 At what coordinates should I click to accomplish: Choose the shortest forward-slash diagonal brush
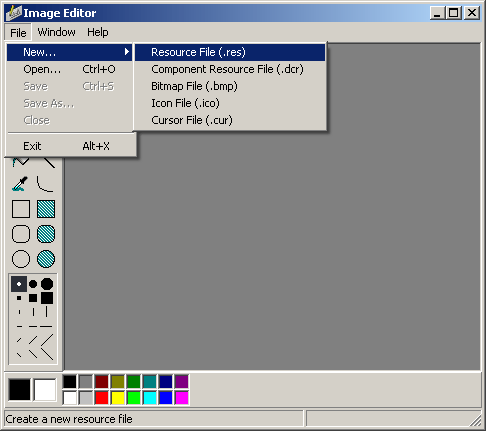[x=19, y=340]
